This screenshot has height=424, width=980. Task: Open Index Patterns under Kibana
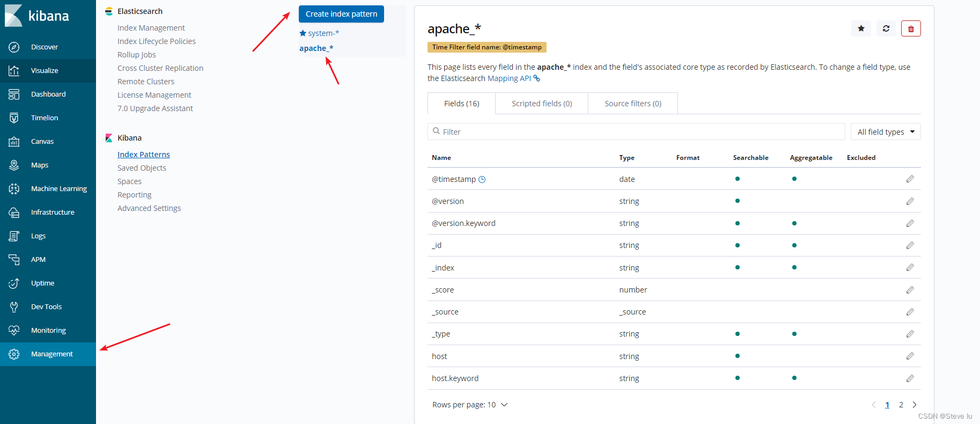pyautogui.click(x=144, y=155)
